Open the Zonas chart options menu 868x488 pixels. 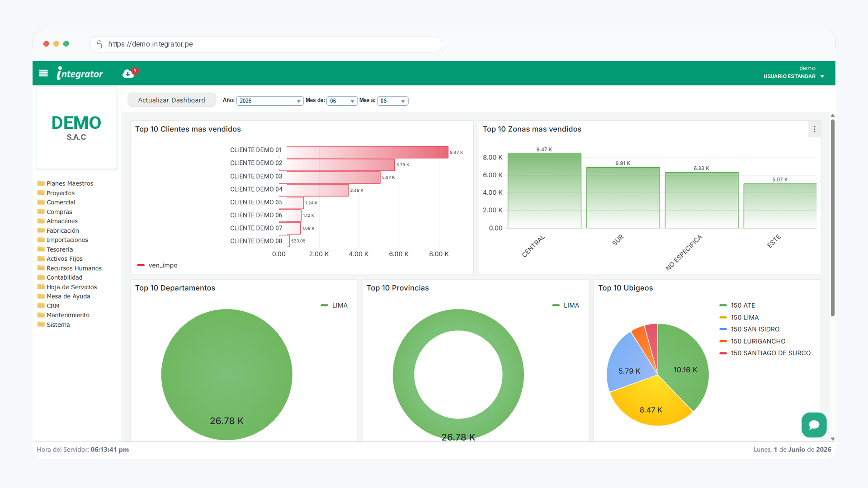[814, 129]
